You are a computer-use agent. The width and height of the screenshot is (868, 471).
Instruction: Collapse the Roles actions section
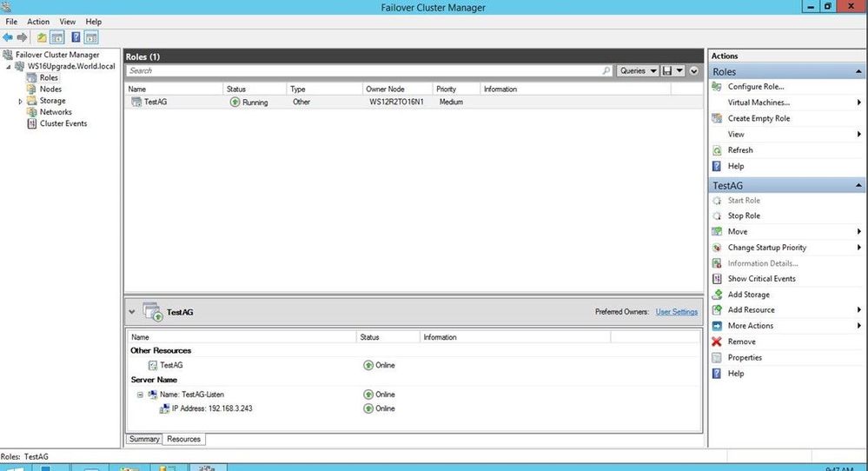click(858, 72)
